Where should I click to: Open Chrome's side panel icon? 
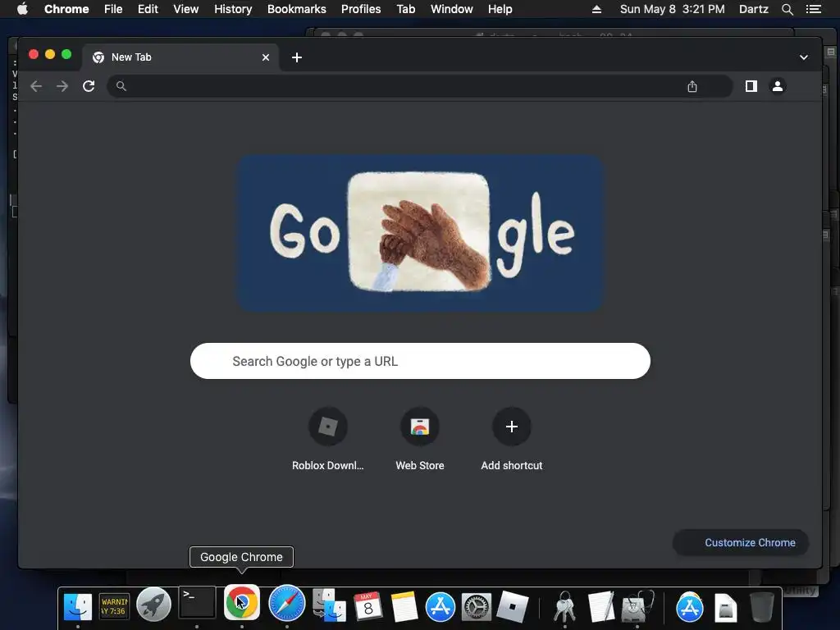[x=751, y=85]
